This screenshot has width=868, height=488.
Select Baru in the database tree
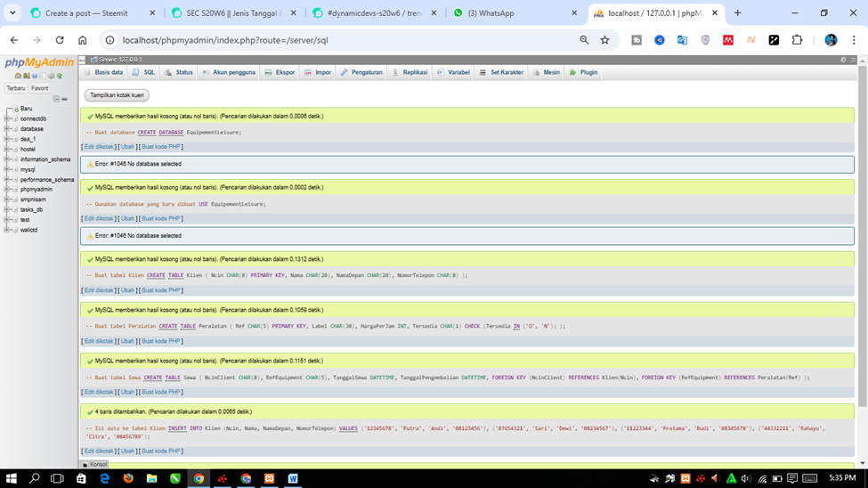point(26,109)
